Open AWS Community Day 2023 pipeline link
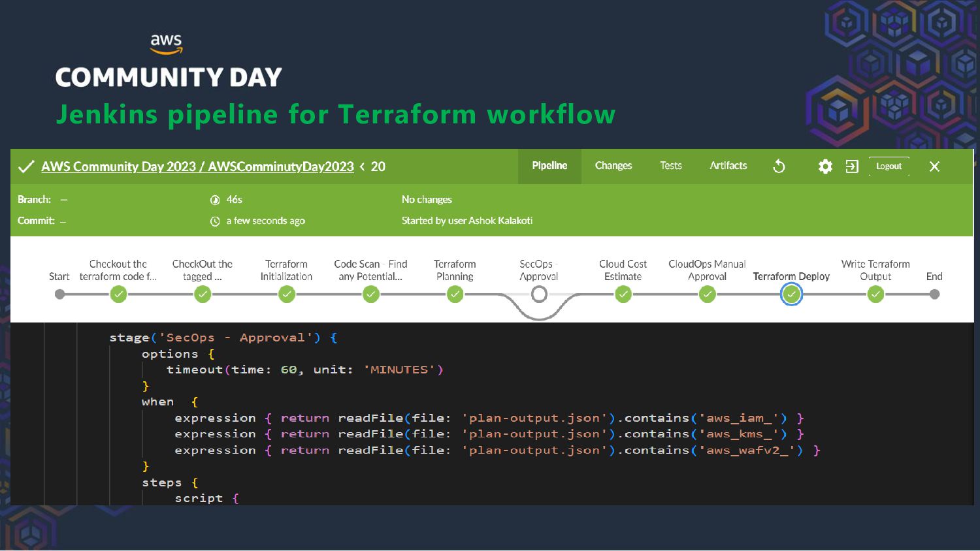The image size is (980, 551). [x=197, y=166]
